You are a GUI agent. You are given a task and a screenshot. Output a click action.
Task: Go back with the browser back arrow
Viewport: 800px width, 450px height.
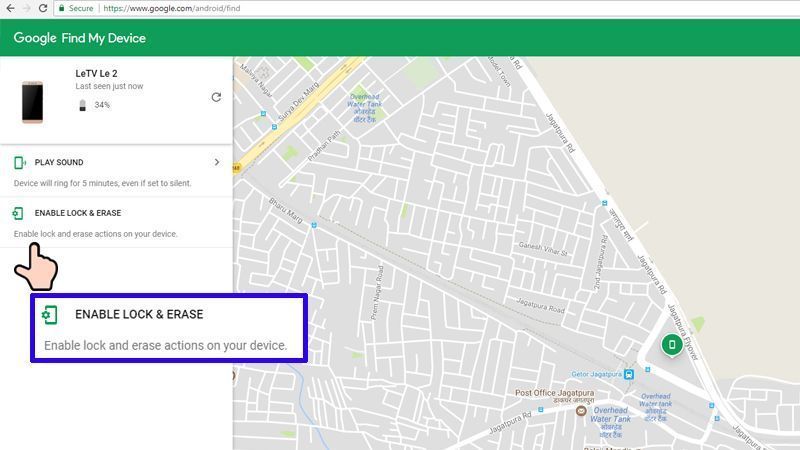coord(10,8)
